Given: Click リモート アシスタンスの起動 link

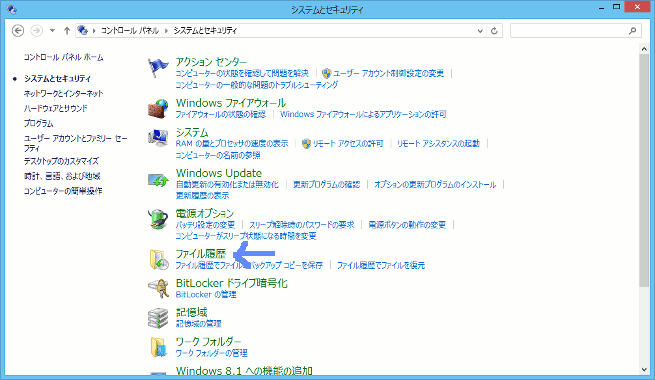Looking at the screenshot, I should tap(438, 144).
